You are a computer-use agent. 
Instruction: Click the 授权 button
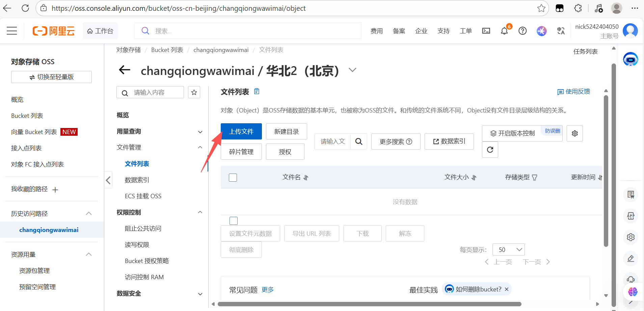pos(285,152)
